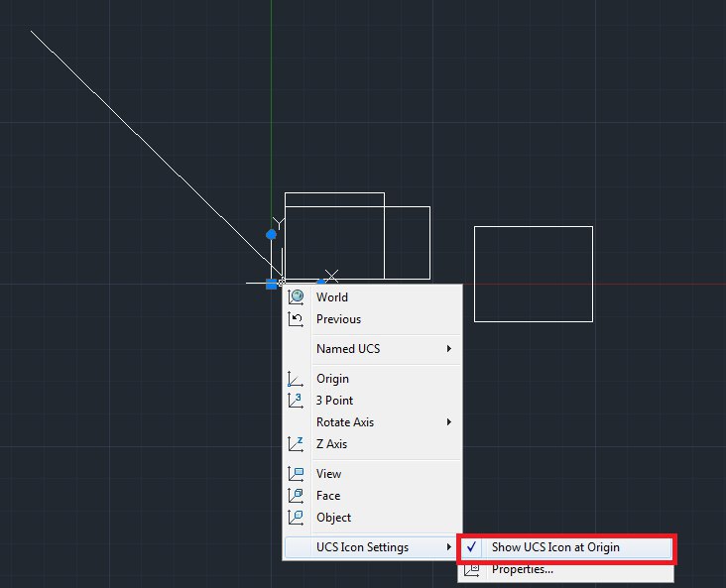The height and width of the screenshot is (588, 726).
Task: Click the World UCS globe icon
Action: [x=296, y=296]
